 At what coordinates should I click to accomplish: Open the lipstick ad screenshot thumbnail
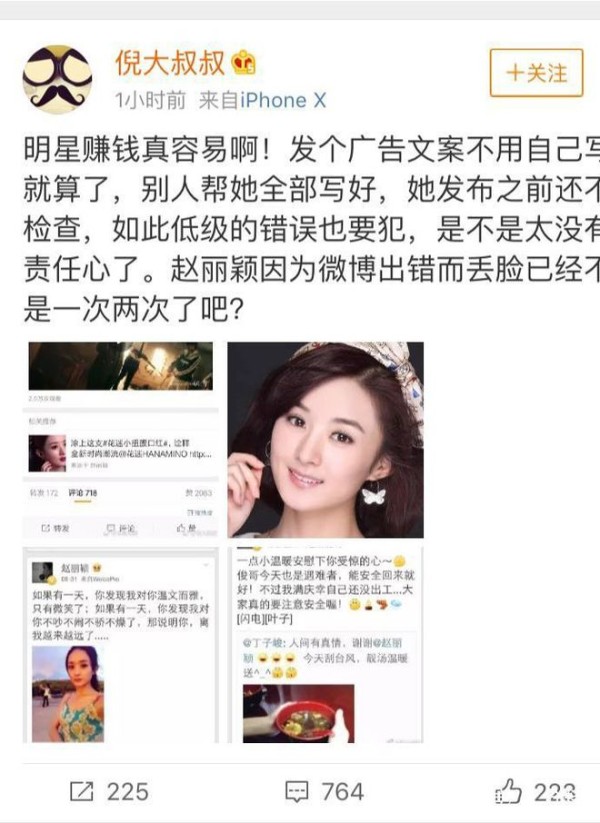[x=120, y=440]
